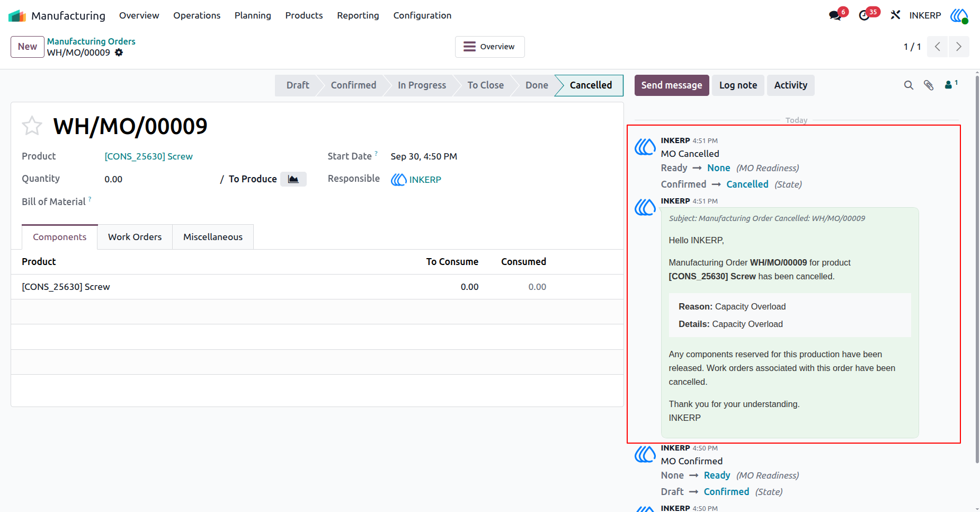Screen dimensions: 980x512
Task: Open the Overview menu
Action: tap(139, 15)
